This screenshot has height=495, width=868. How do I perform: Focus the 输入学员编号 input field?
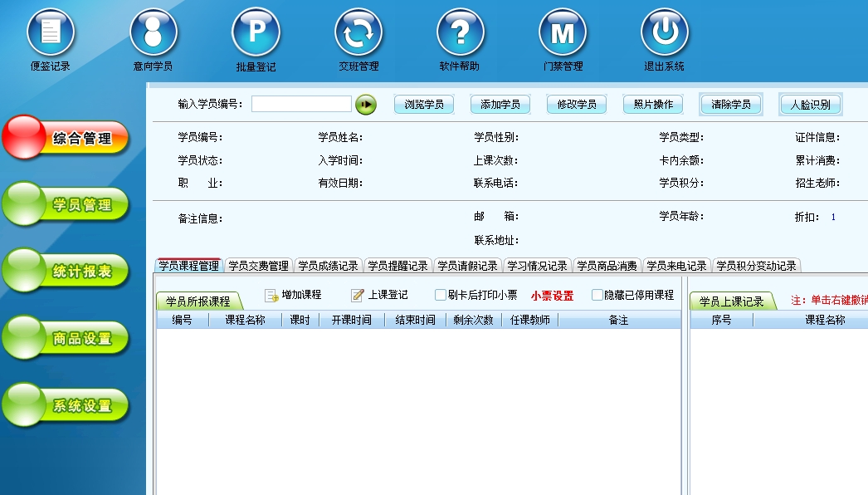coord(301,104)
